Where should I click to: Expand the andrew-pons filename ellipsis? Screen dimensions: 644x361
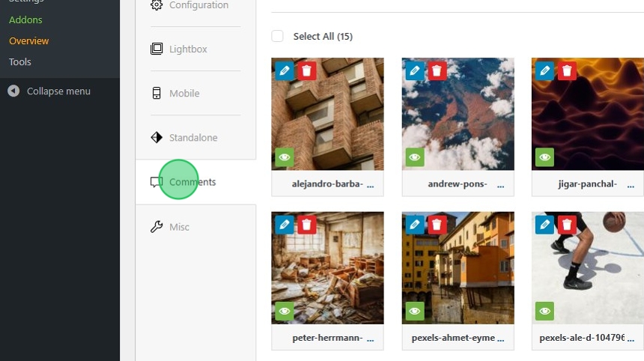[x=500, y=184]
